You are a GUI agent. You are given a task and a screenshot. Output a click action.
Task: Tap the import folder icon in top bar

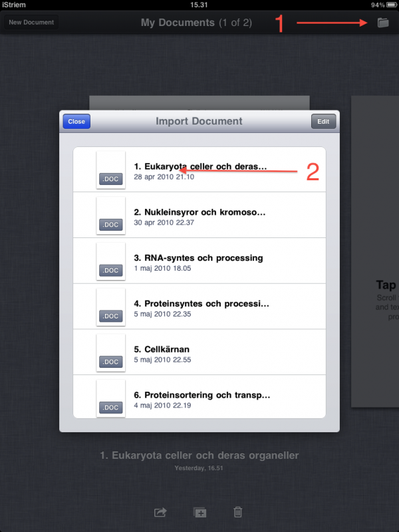pos(383,23)
